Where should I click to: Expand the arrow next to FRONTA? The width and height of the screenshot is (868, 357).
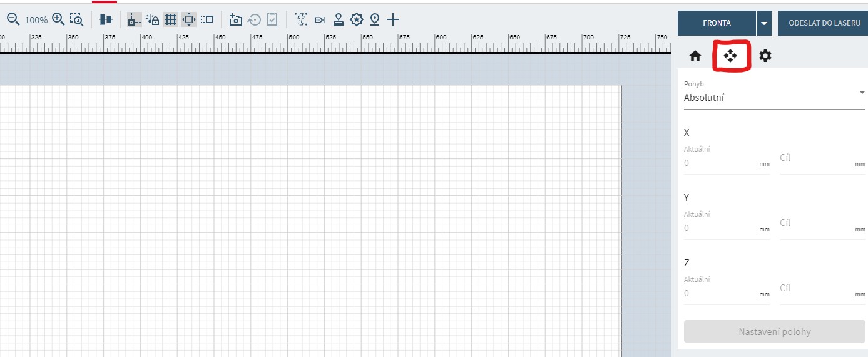[x=763, y=23]
